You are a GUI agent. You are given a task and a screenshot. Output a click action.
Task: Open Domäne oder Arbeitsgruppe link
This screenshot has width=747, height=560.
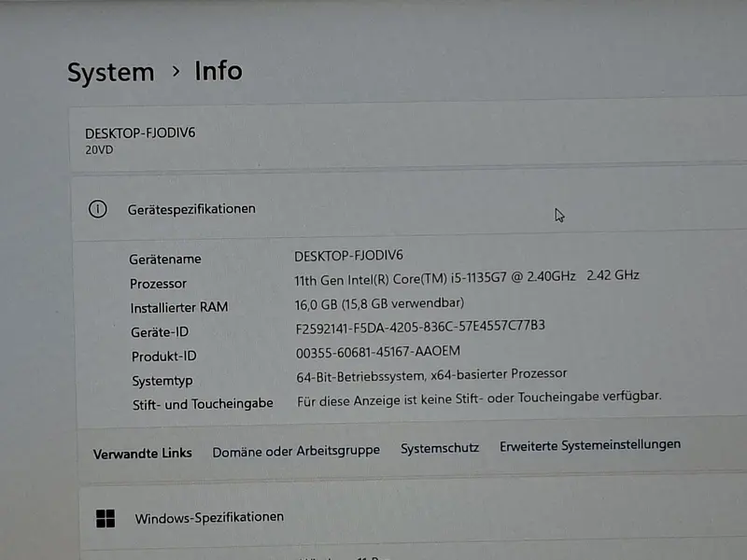tap(296, 451)
